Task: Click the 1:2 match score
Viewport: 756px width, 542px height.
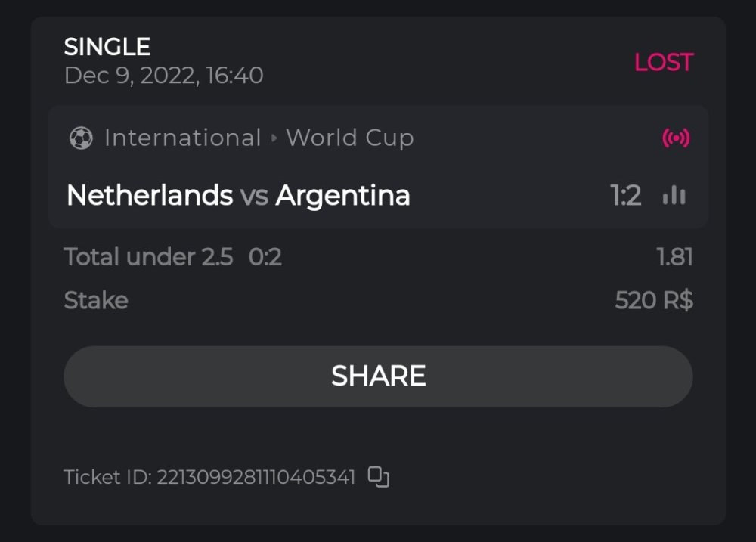Action: click(x=626, y=196)
